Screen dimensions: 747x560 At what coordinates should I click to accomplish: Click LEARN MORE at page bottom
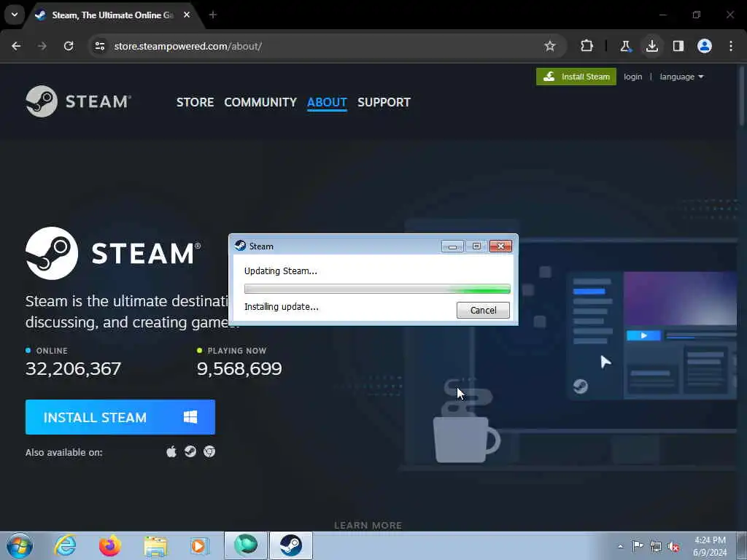pos(368,525)
